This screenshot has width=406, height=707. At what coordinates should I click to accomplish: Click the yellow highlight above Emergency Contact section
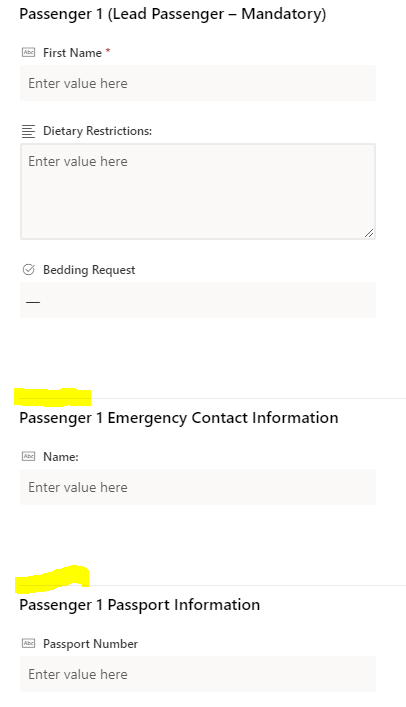click(52, 397)
